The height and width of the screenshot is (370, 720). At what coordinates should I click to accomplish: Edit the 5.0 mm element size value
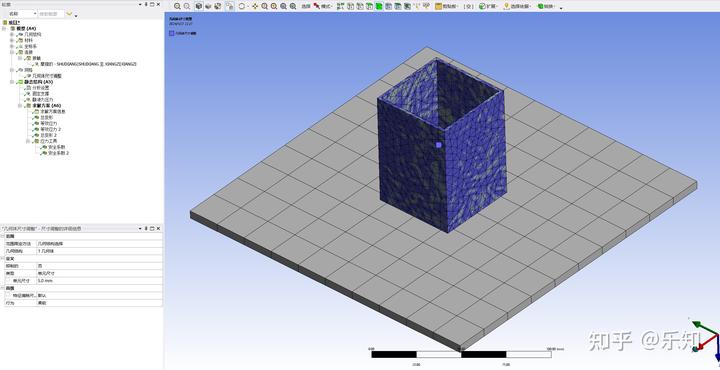pyautogui.click(x=99, y=280)
